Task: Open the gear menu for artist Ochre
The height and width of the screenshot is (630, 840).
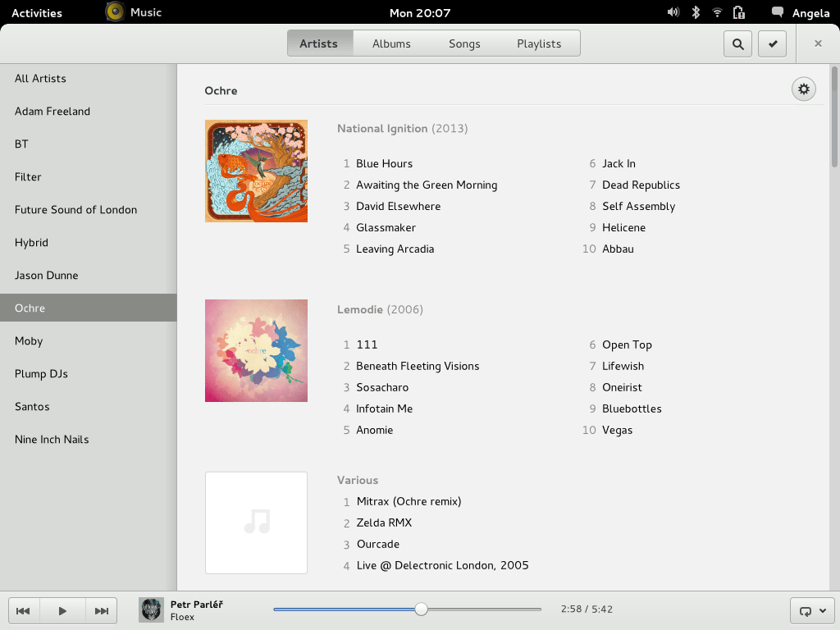Action: pos(803,89)
